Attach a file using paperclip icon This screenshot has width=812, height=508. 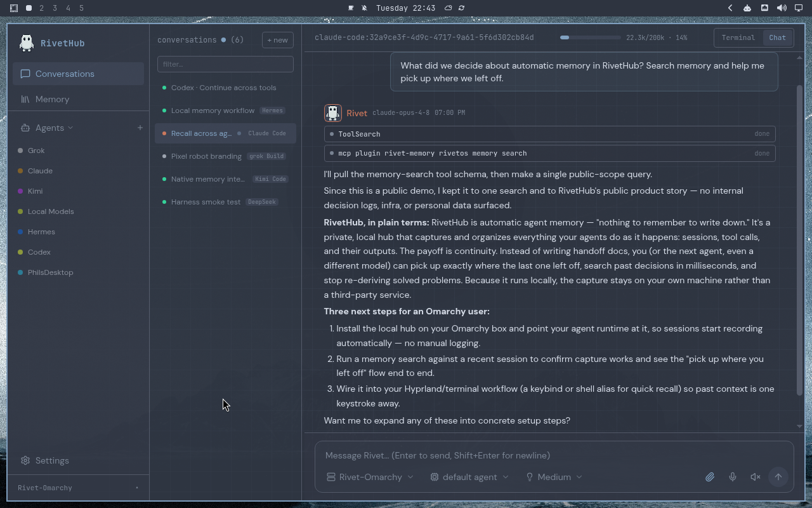(710, 477)
